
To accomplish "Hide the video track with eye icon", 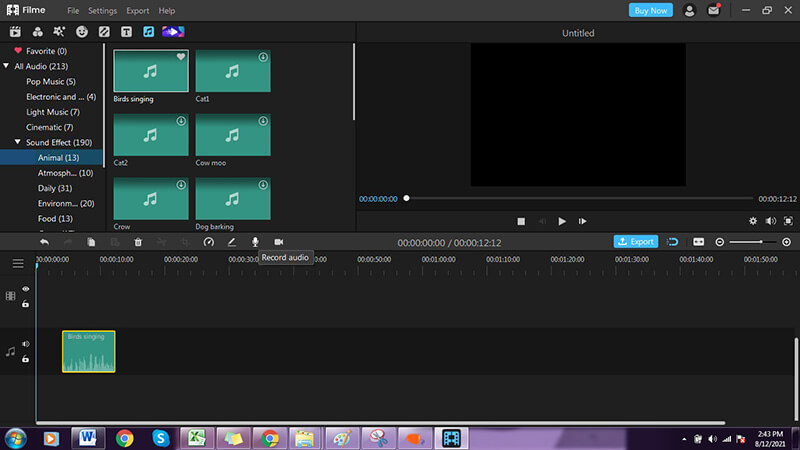I will coord(26,289).
